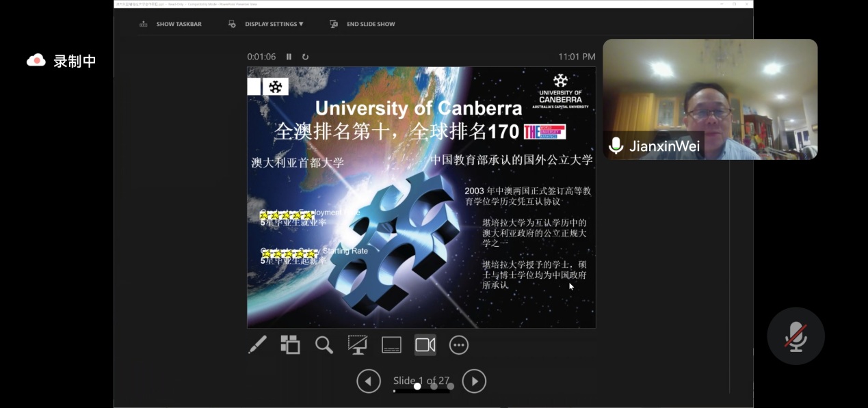The height and width of the screenshot is (408, 868).
Task: Advance to the next slide
Action: pos(474,381)
